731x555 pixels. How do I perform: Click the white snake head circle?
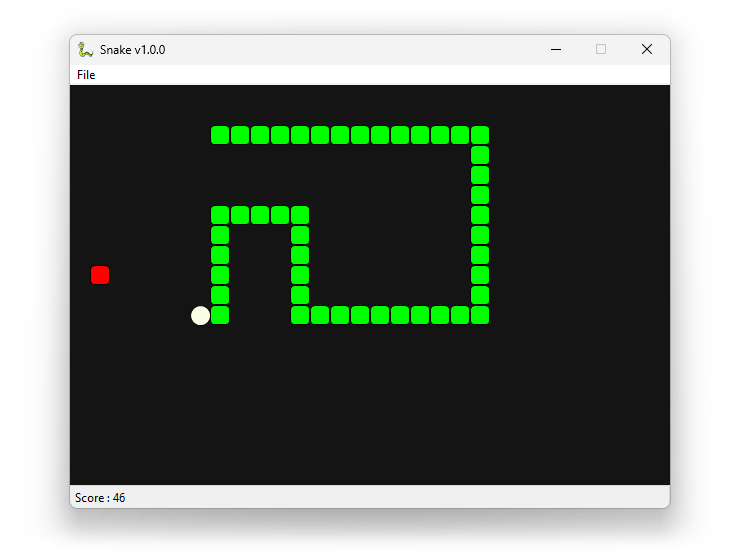(x=200, y=315)
